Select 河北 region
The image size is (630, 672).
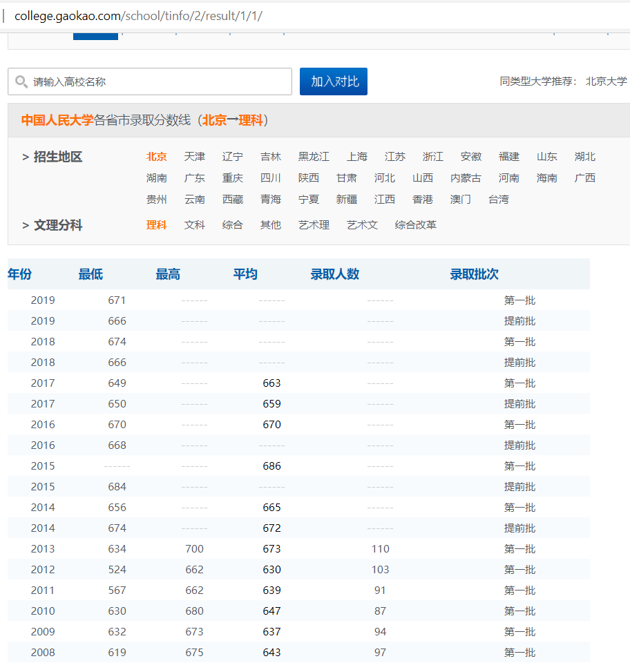click(x=385, y=178)
